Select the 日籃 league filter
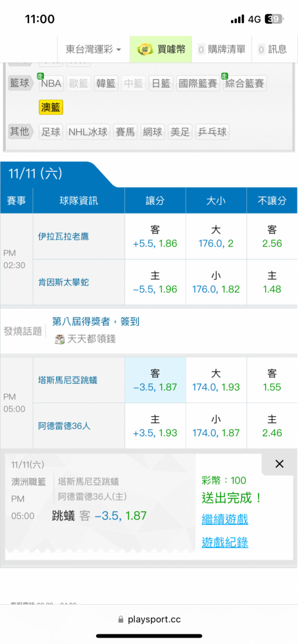Screen dimensions: 298x644 (161, 84)
